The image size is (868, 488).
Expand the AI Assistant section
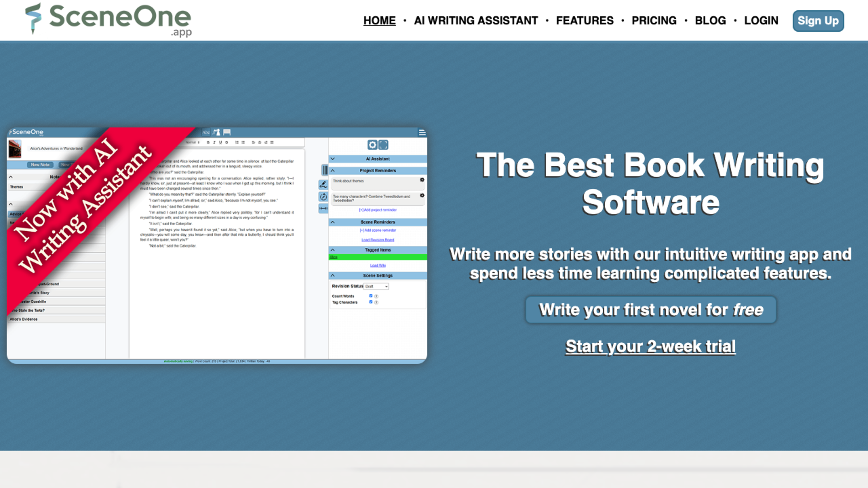point(333,159)
